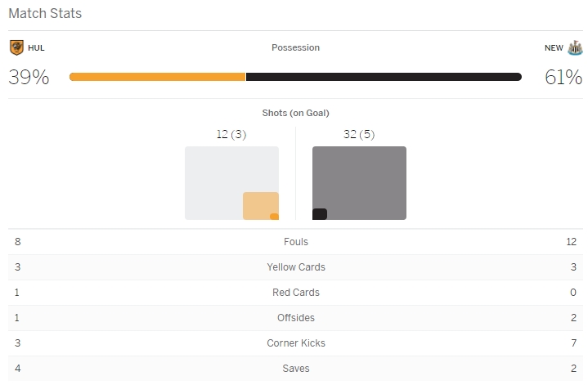This screenshot has width=588, height=385.
Task: Click Hull's 39% possession value
Action: pyautogui.click(x=29, y=78)
